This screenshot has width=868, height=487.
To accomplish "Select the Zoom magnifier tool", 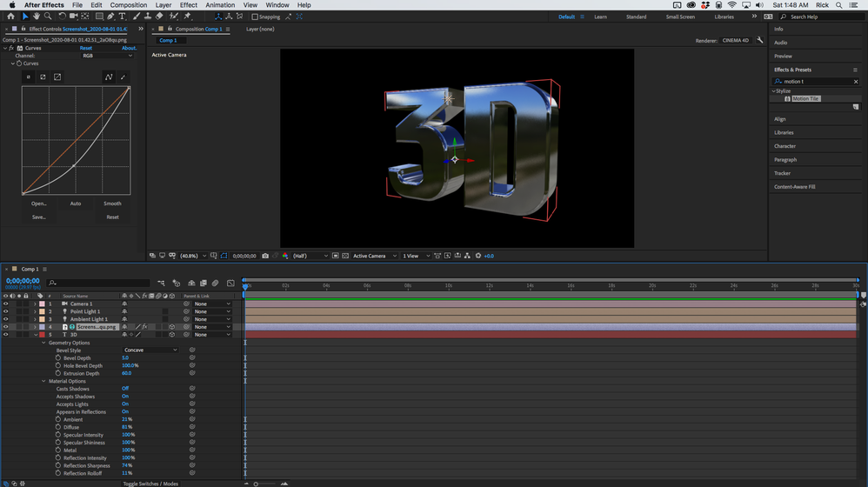I will pyautogui.click(x=49, y=17).
